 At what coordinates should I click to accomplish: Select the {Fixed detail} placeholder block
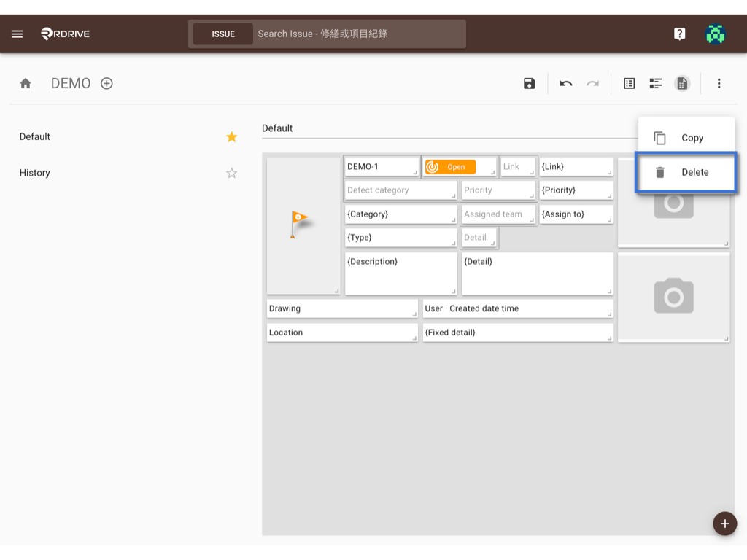coord(517,332)
